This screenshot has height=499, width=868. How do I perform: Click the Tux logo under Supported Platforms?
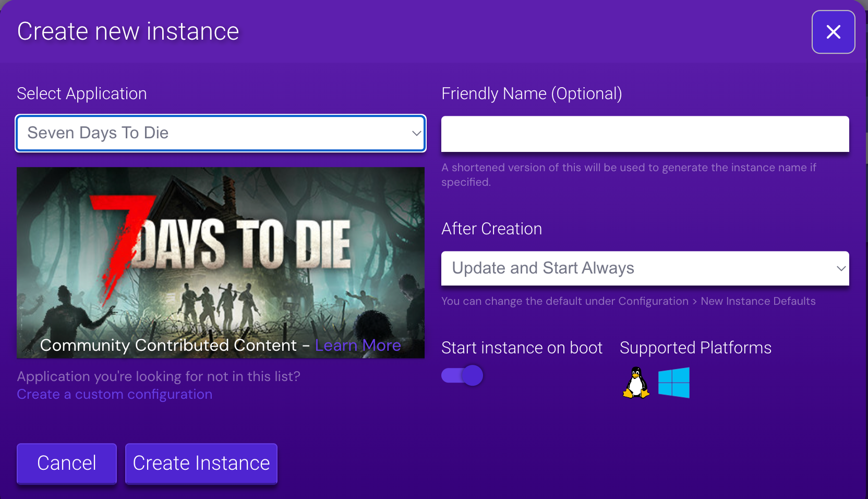635,382
